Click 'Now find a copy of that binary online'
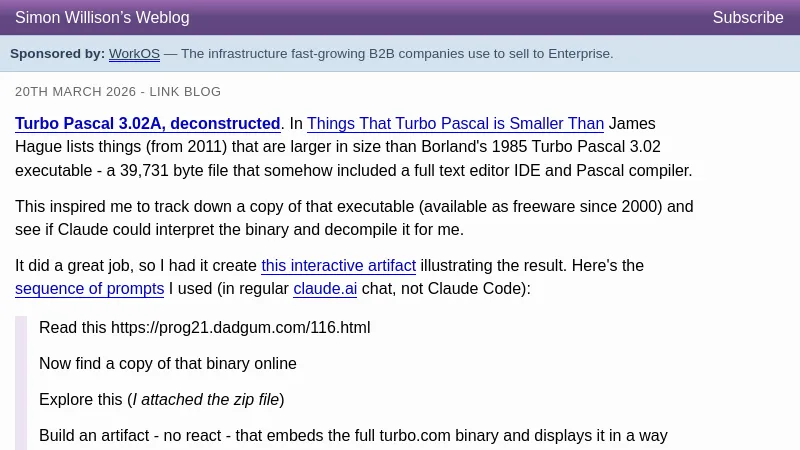This screenshot has height=450, width=800. click(x=167, y=364)
